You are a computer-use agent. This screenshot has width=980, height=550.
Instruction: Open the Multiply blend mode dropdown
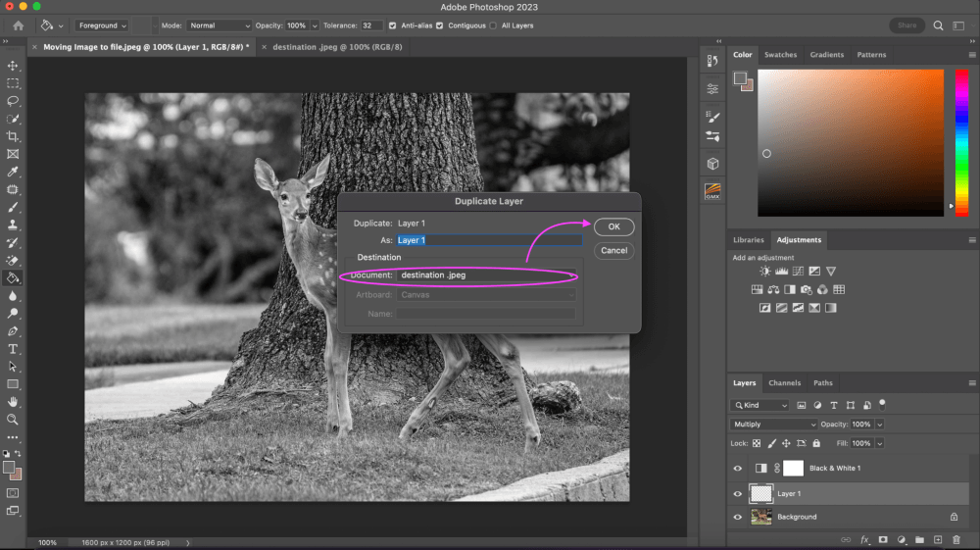tap(773, 425)
